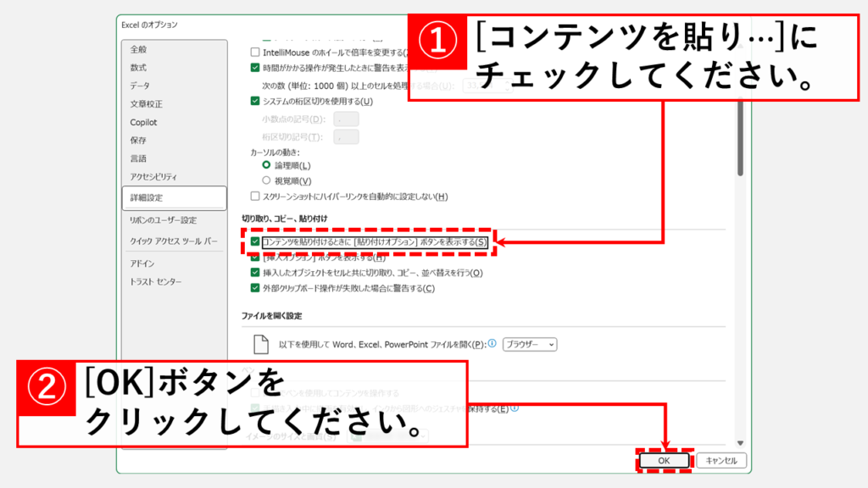Select Copilot in the sidebar
Screen dimensions: 868x488
pos(143,122)
